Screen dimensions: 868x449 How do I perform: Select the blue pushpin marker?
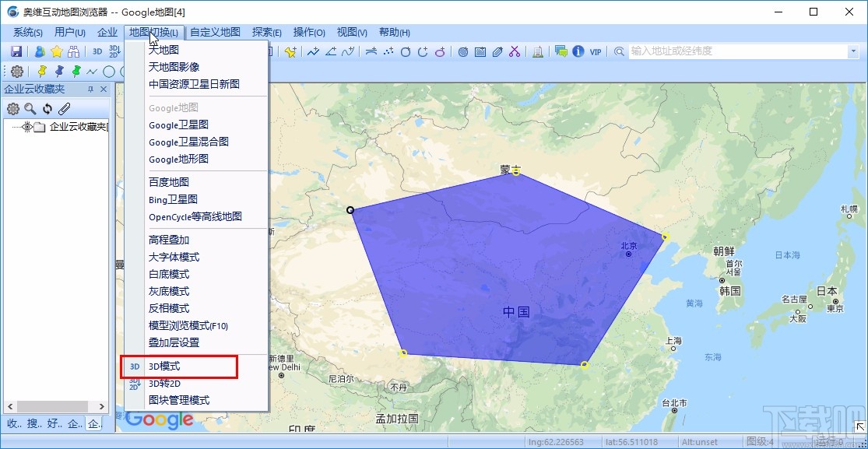59,71
